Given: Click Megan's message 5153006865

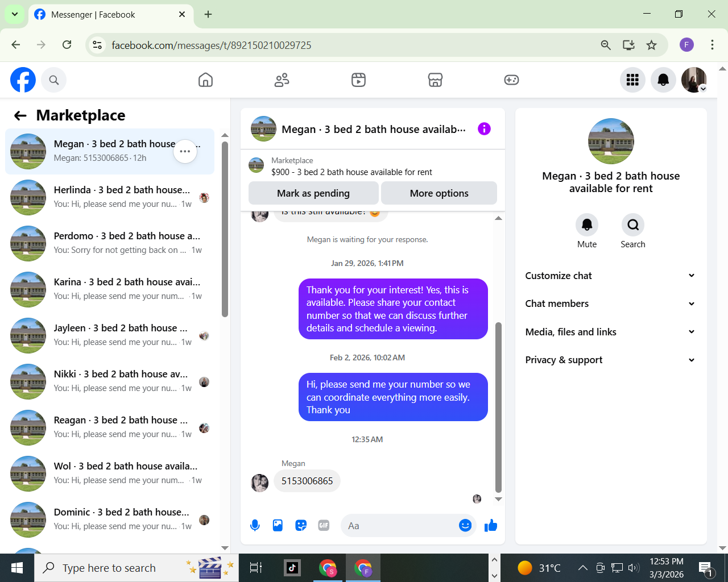Looking at the screenshot, I should [307, 481].
